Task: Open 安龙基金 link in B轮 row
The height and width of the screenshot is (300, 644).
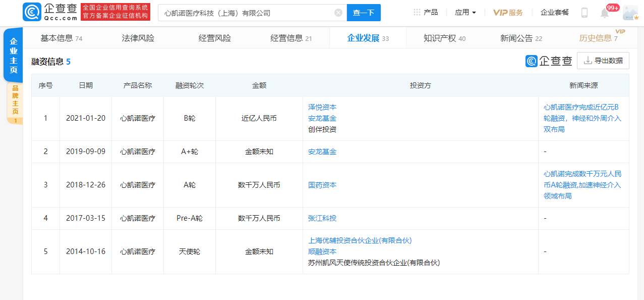Action: coord(322,118)
